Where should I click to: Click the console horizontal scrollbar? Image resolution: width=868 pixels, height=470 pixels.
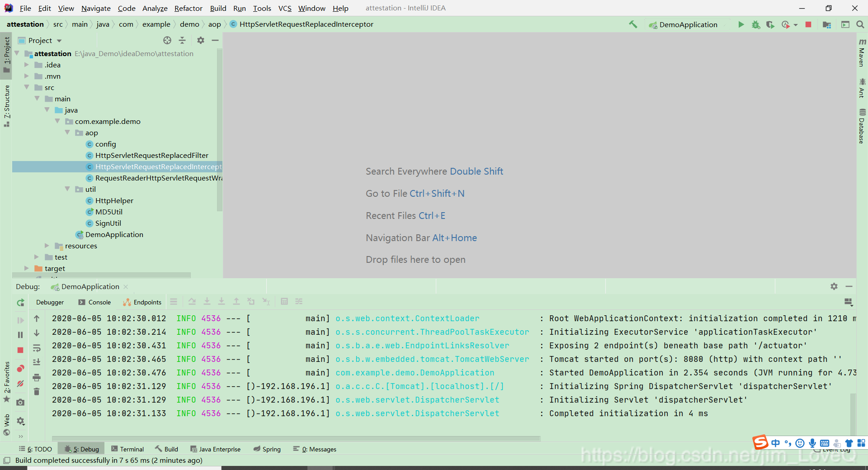[x=296, y=438]
